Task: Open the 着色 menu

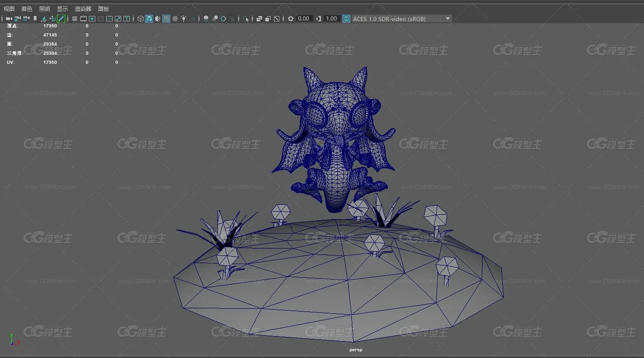Action: pos(27,9)
